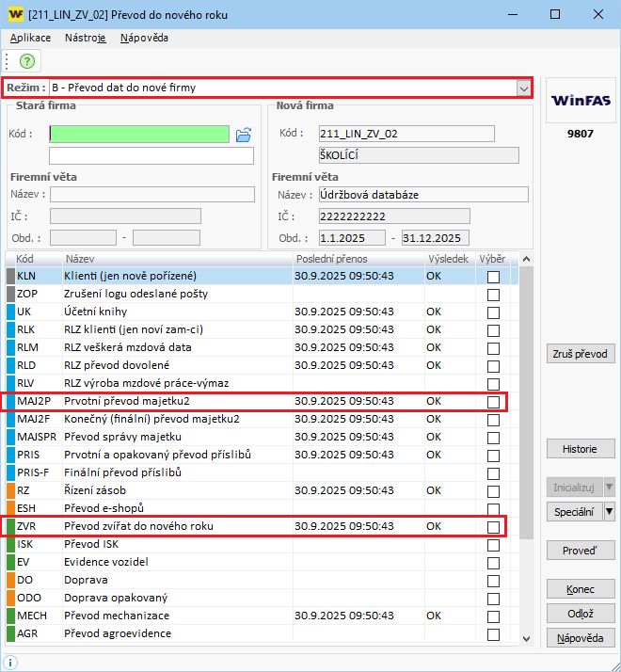621x672 pixels.
Task: Check the ZVR Převod zvířat checkbox
Action: pos(493,527)
